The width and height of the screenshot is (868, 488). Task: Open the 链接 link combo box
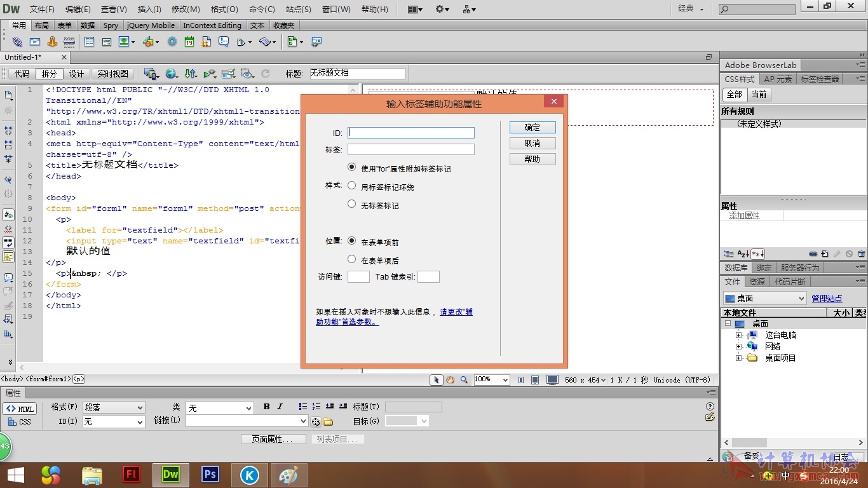[x=247, y=421]
